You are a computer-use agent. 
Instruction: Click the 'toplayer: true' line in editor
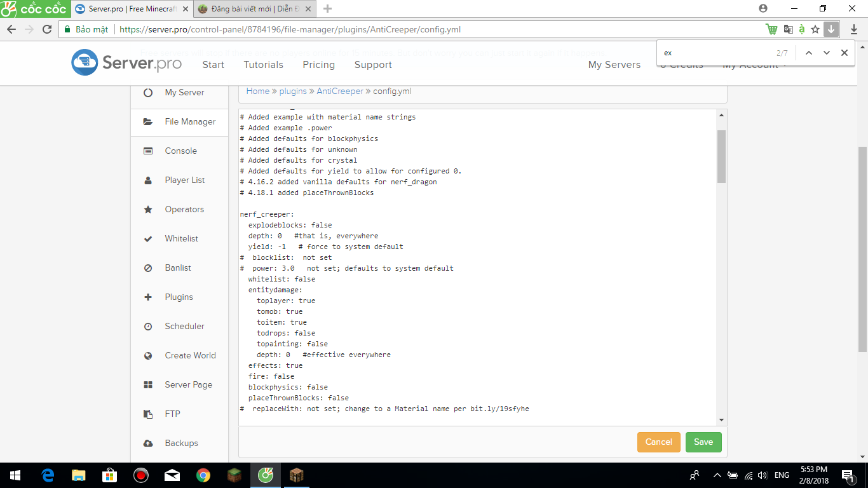coord(286,301)
